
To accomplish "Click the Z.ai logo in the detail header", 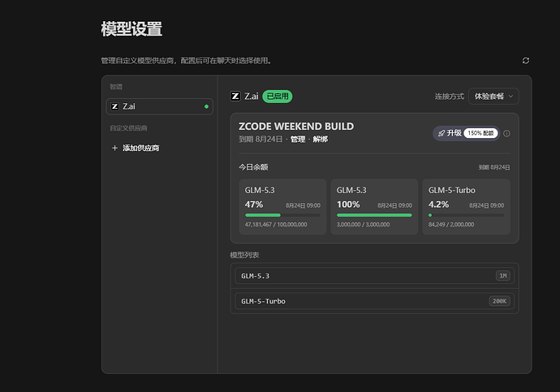I will click(x=235, y=96).
